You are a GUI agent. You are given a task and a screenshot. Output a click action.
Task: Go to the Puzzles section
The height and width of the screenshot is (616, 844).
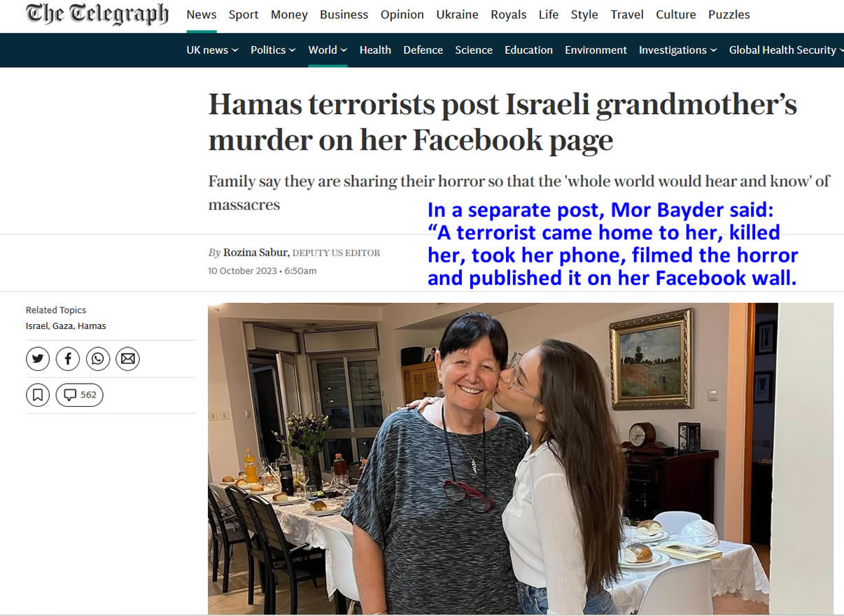click(x=729, y=15)
